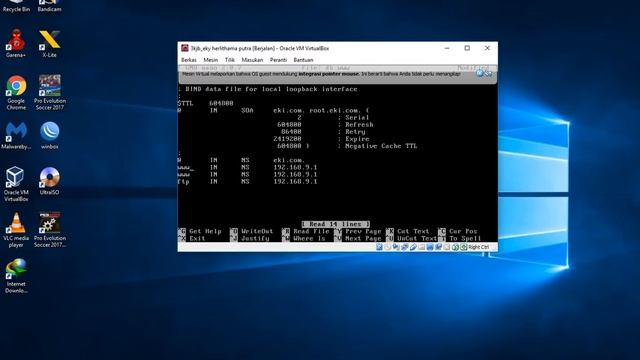Image resolution: width=640 pixels, height=360 pixels.
Task: Open the Tilik menu
Action: coord(230,60)
